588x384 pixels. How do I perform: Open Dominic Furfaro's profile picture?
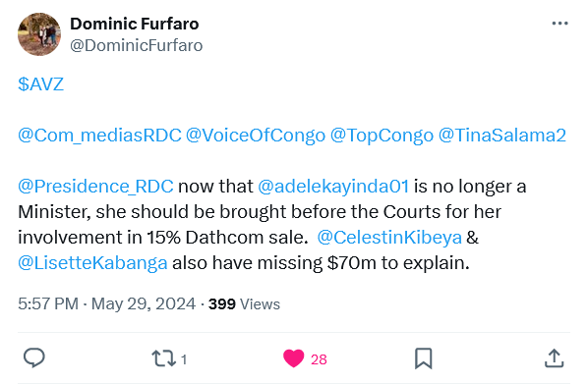click(x=39, y=34)
